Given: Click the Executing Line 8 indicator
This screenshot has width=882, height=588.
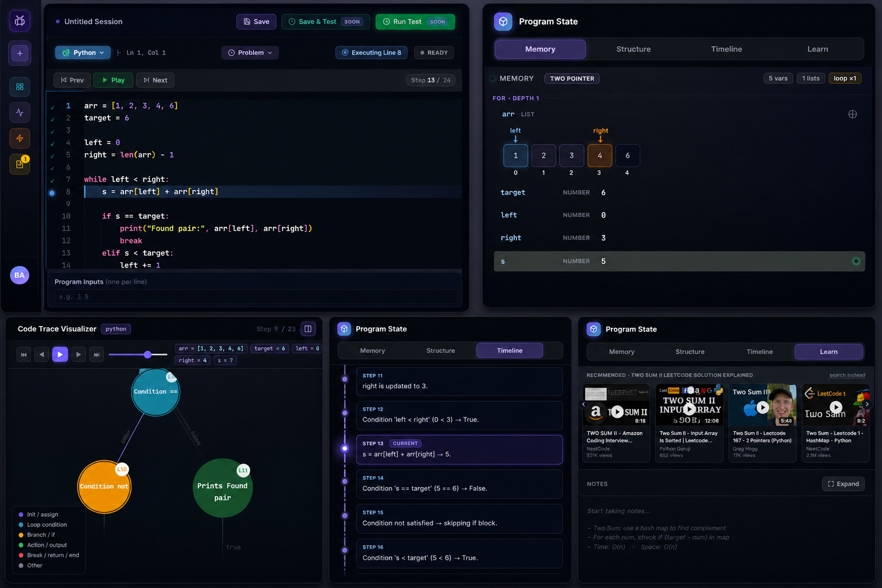Looking at the screenshot, I should [x=372, y=53].
